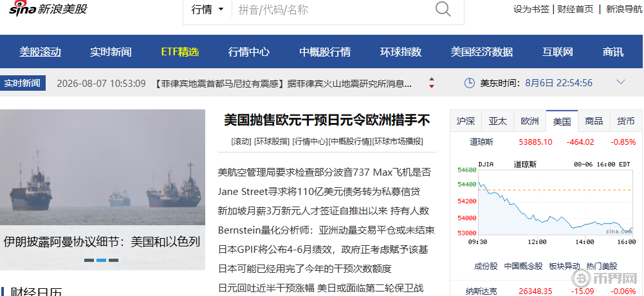Click the Dow value 53885.10
The image size is (644, 296).
pos(535,142)
